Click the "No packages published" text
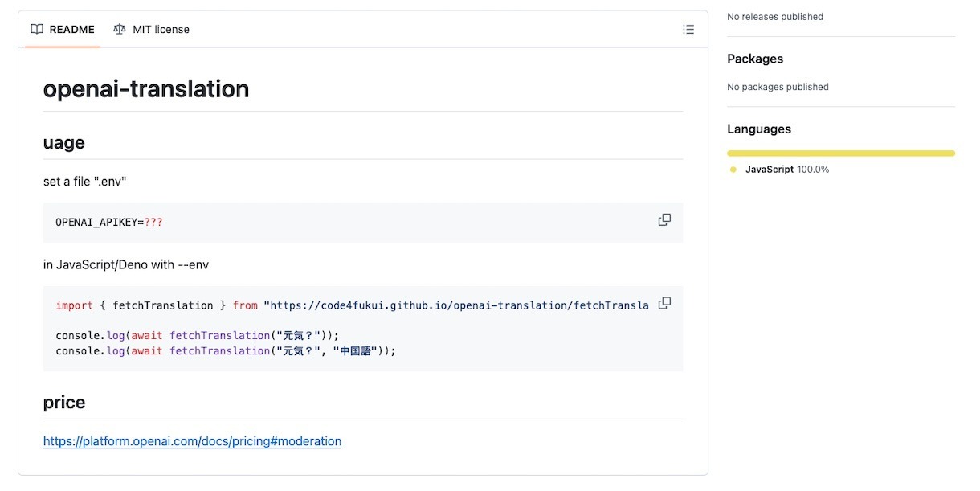This screenshot has height=491, width=980. [778, 87]
